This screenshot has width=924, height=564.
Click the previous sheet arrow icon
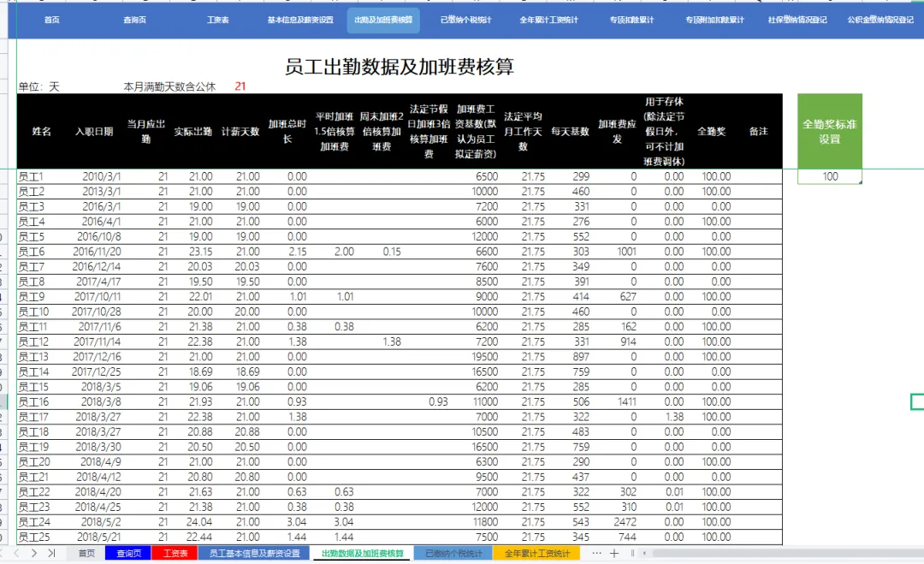(x=16, y=554)
